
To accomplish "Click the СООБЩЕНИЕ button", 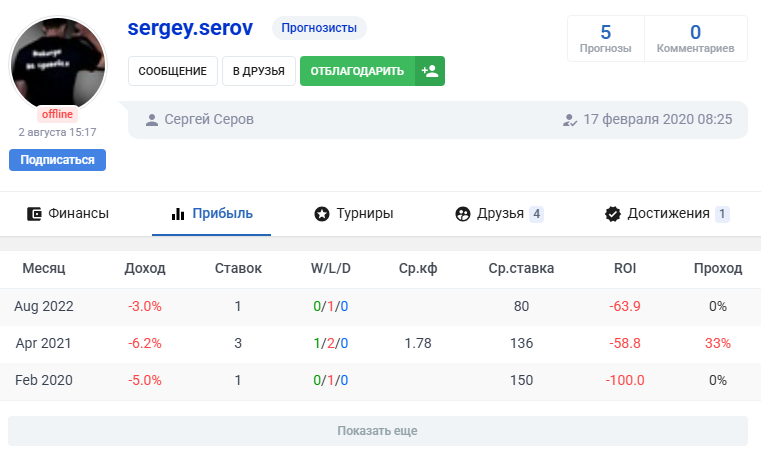I will click(x=173, y=71).
